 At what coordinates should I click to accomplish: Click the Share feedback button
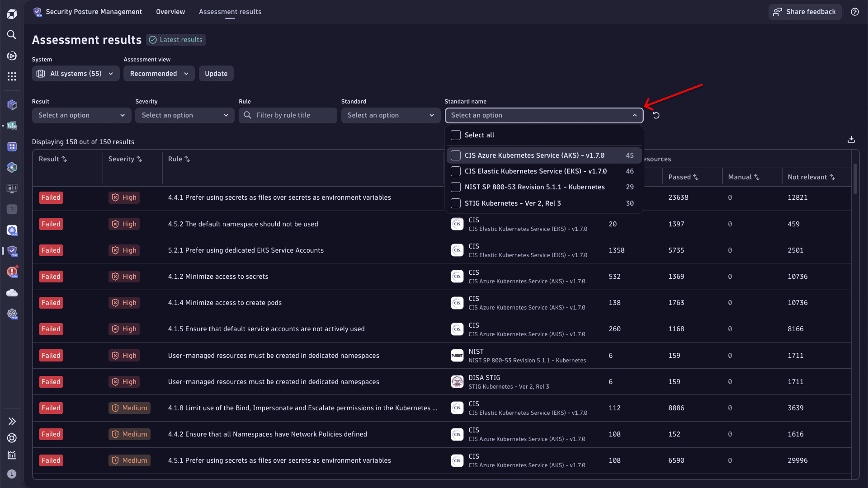pos(805,12)
